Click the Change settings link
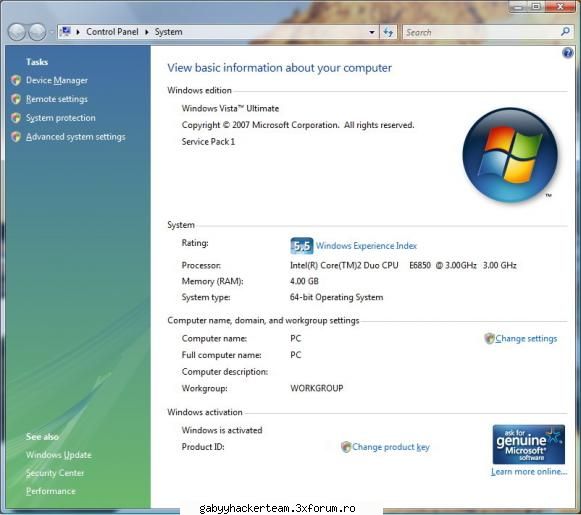581x515 pixels. coord(526,338)
